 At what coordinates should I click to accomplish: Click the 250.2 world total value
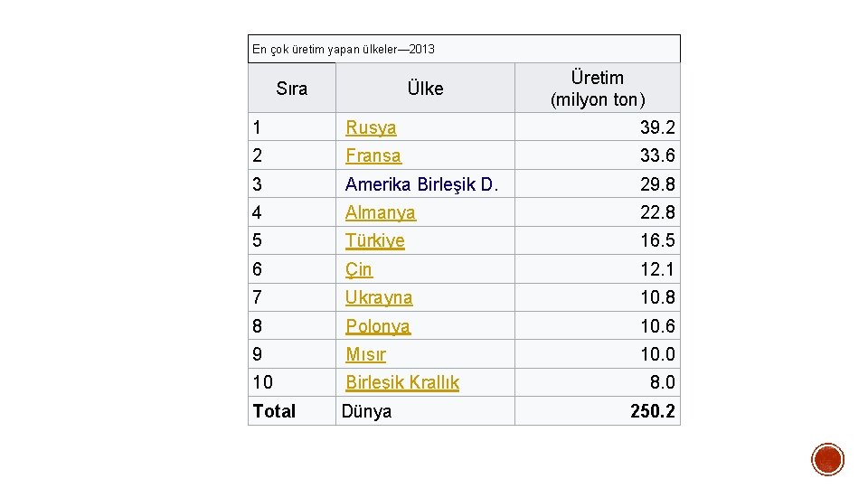pyautogui.click(x=652, y=411)
